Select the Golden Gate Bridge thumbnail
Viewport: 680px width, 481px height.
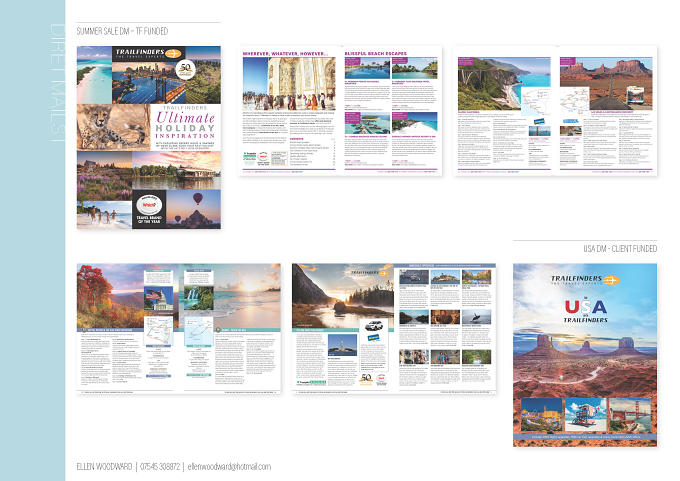[x=630, y=416]
